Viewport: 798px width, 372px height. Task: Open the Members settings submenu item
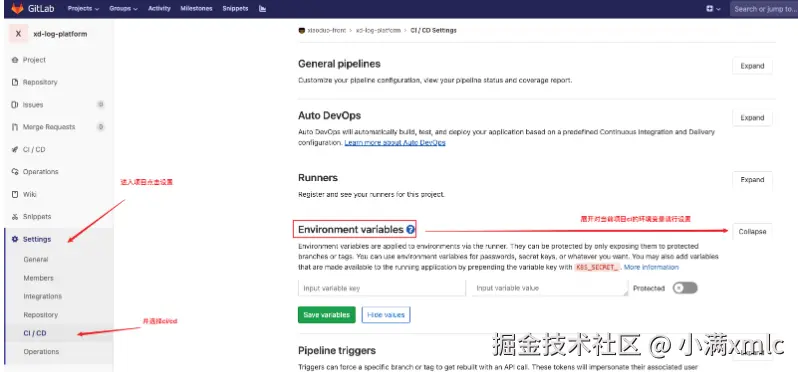(38, 278)
